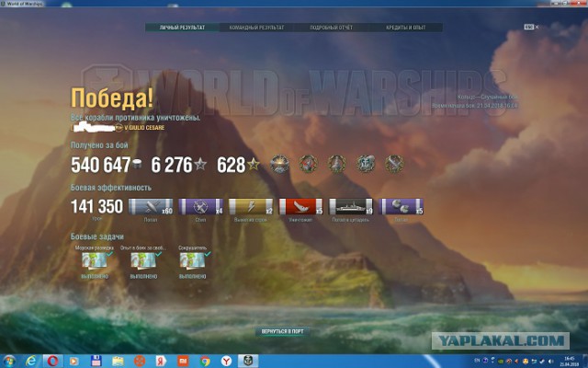
Task: Open the file explorer folder taskbar icon
Action: click(x=118, y=362)
